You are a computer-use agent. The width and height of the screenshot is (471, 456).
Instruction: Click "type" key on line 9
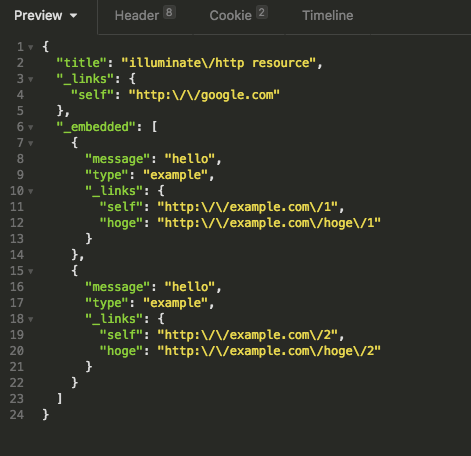107,175
